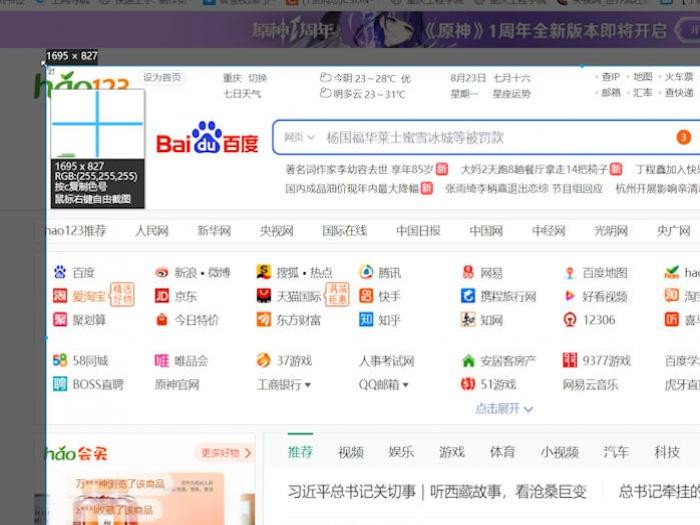Click the 天猫国际 cat icon
This screenshot has height=525, width=700.
pyautogui.click(x=264, y=296)
